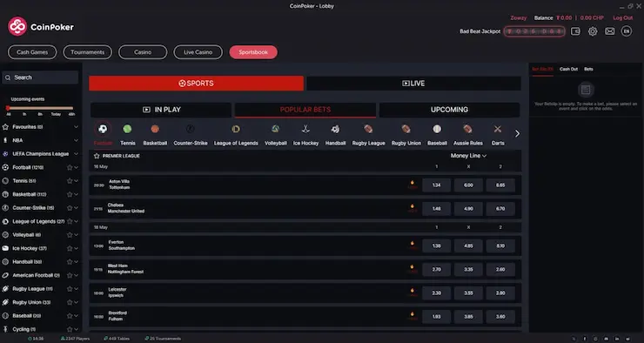Switch to the IN PLAY tab

coord(161,110)
